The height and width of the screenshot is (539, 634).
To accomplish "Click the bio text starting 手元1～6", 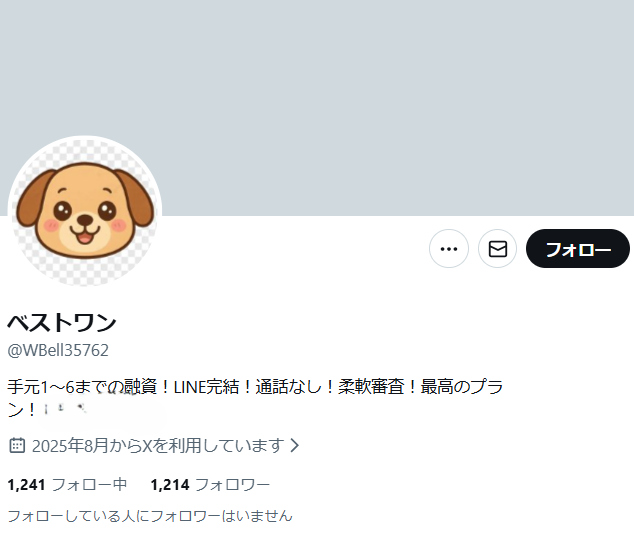I will (x=255, y=399).
